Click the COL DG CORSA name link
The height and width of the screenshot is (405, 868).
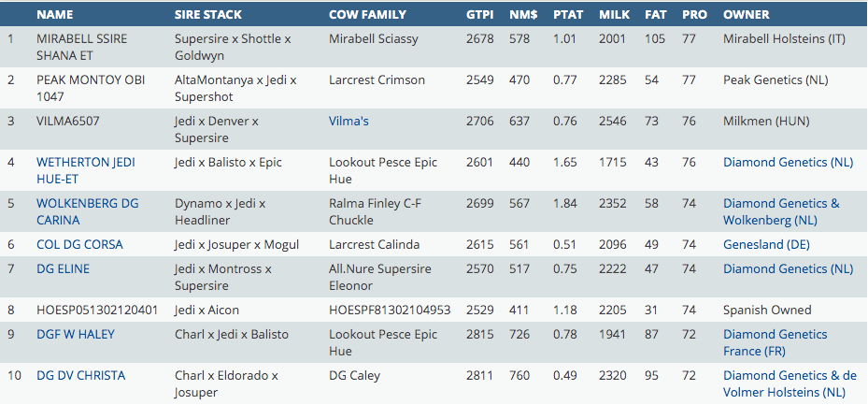79,244
